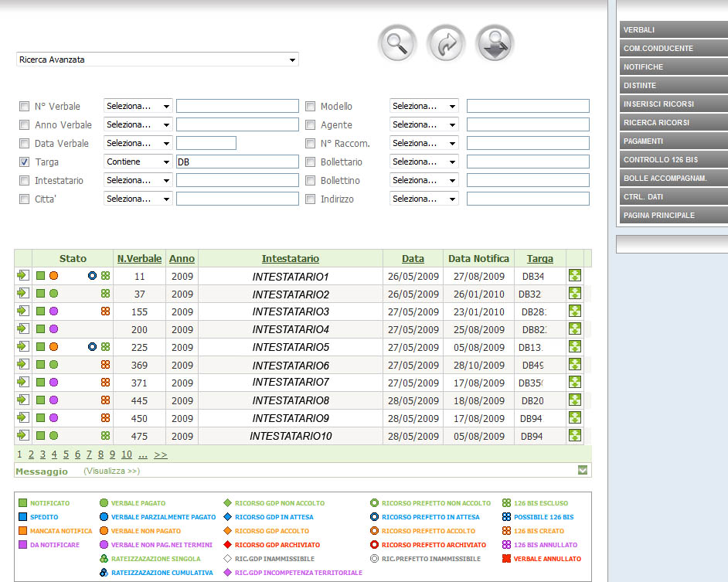728x582 pixels.
Task: Open the CONTROLLO 126 BIS menu item
Action: (x=674, y=160)
